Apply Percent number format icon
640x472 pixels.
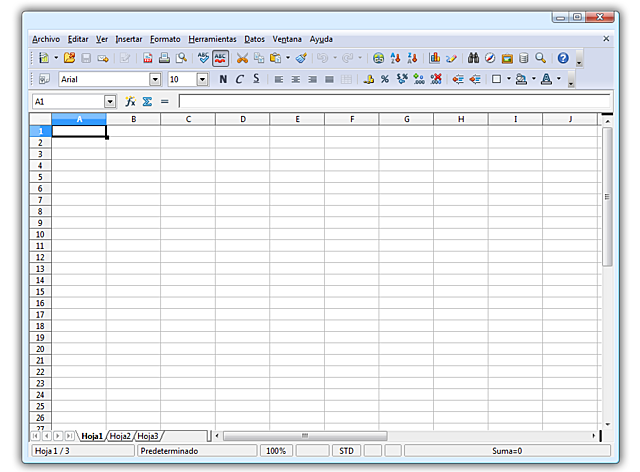[385, 79]
